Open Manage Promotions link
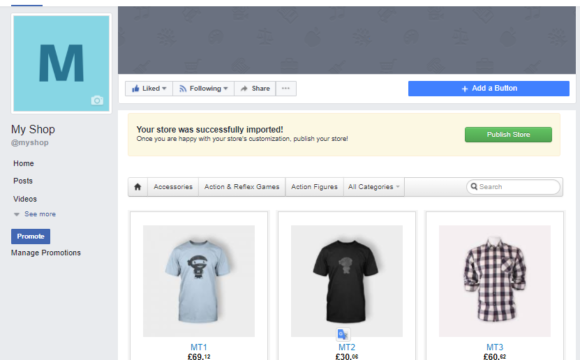The width and height of the screenshot is (580, 360). [x=46, y=253]
